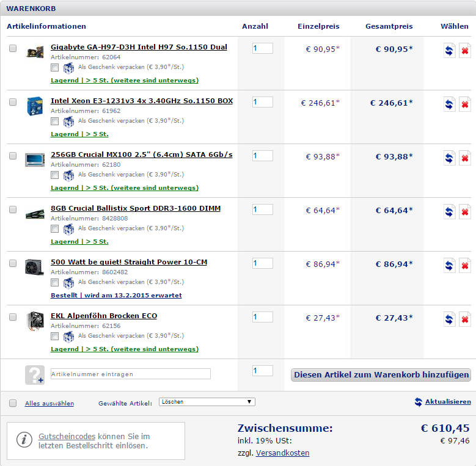
Task: Enable gift wrapping for be quiet! Straight Power
Action: [x=54, y=282]
